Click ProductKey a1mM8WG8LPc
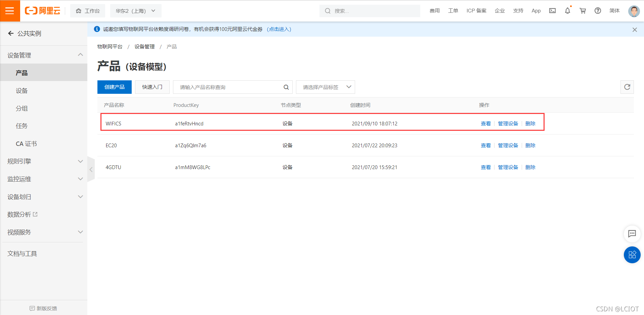 [192, 167]
